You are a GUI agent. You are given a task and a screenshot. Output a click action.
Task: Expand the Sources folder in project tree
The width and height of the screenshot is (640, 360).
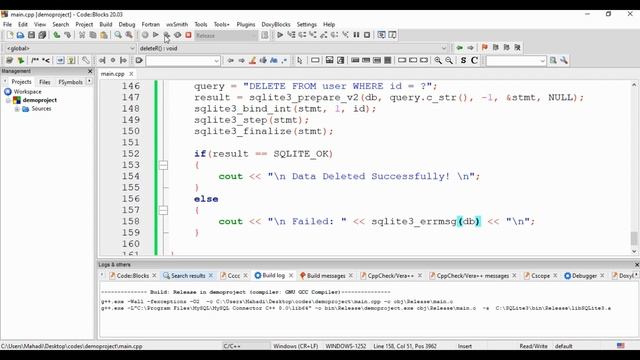click(17, 109)
